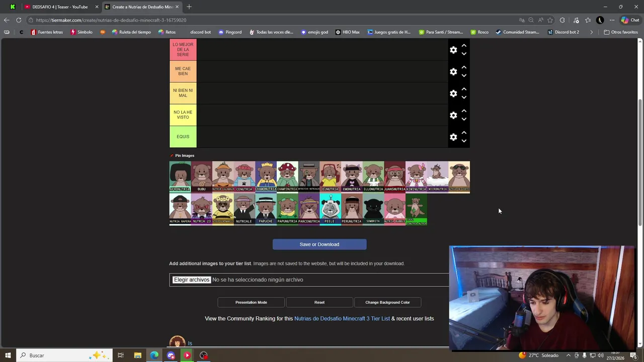Enter Presentation Mode
Image resolution: width=644 pixels, height=362 pixels.
[x=251, y=302]
